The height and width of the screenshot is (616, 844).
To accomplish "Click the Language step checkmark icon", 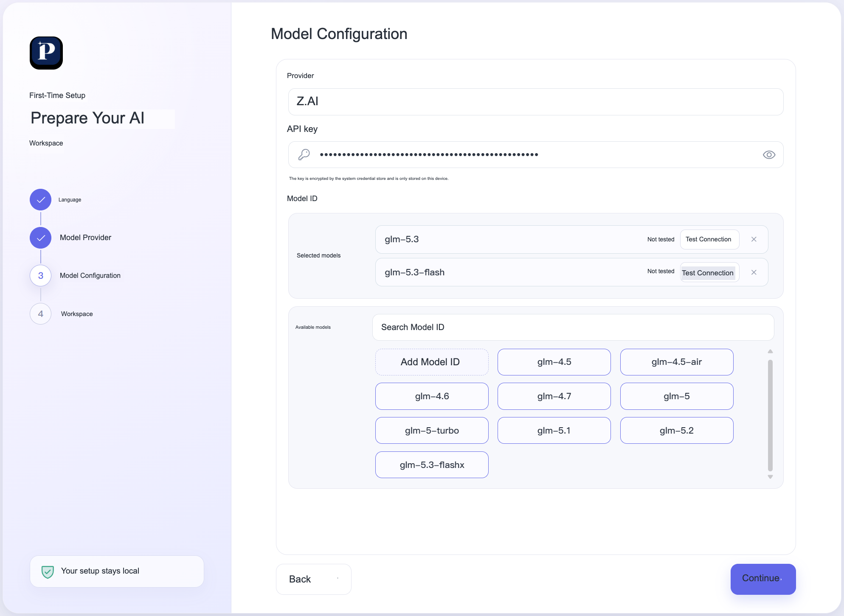I will [41, 200].
